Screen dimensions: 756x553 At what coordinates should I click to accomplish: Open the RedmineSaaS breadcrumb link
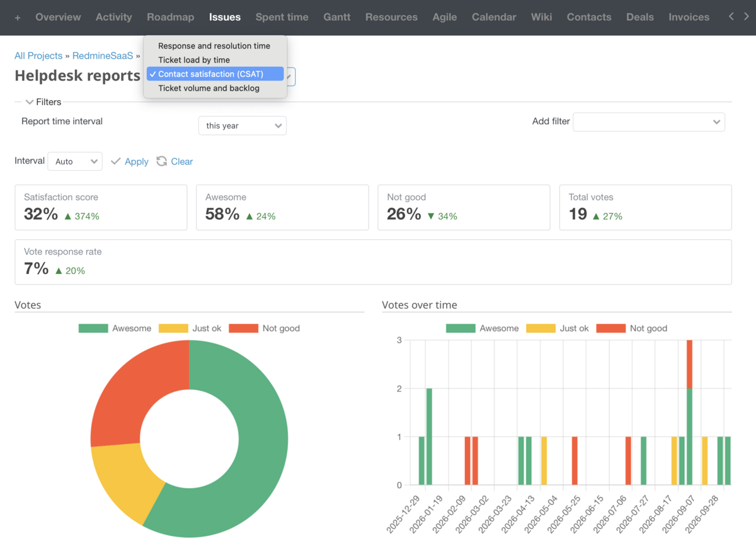tap(103, 56)
